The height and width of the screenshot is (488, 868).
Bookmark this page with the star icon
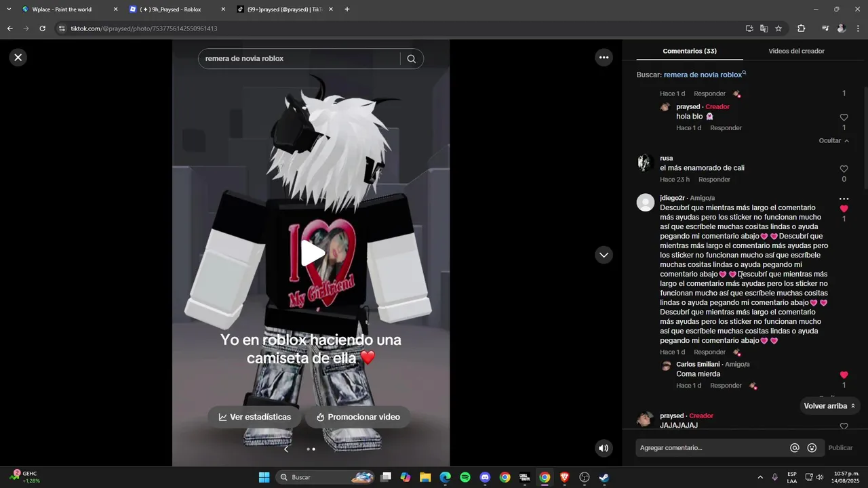(x=778, y=28)
